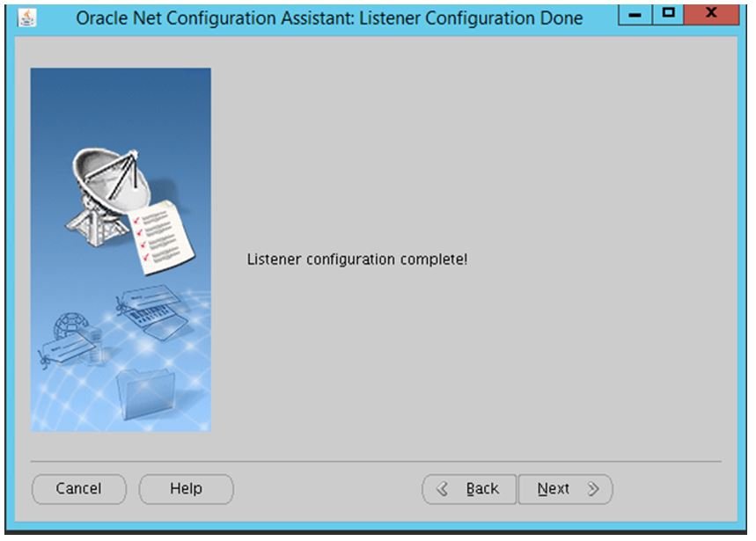The height and width of the screenshot is (541, 756).
Task: Minimize the Oracle Net Configuration Assistant window
Action: 635,14
